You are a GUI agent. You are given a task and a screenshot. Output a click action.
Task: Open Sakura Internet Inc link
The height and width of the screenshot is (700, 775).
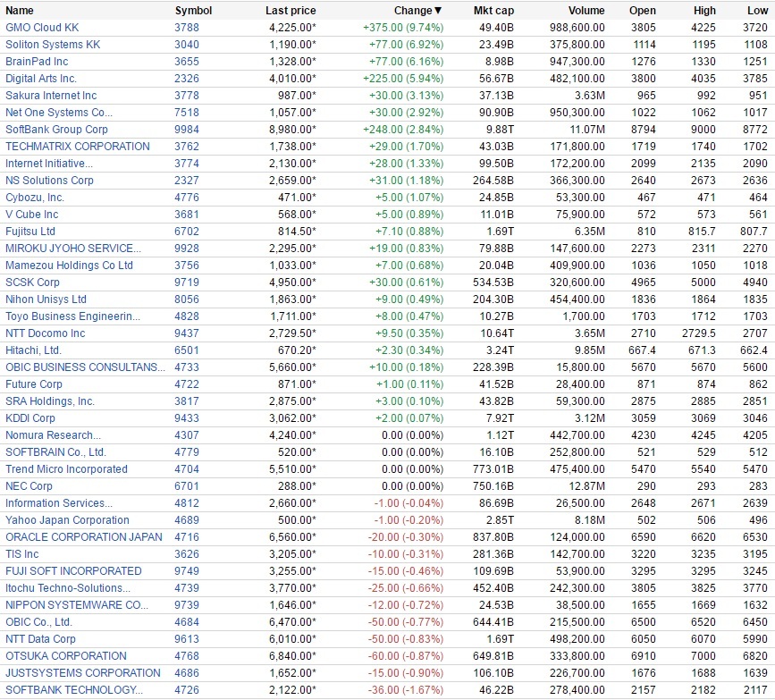[51, 96]
